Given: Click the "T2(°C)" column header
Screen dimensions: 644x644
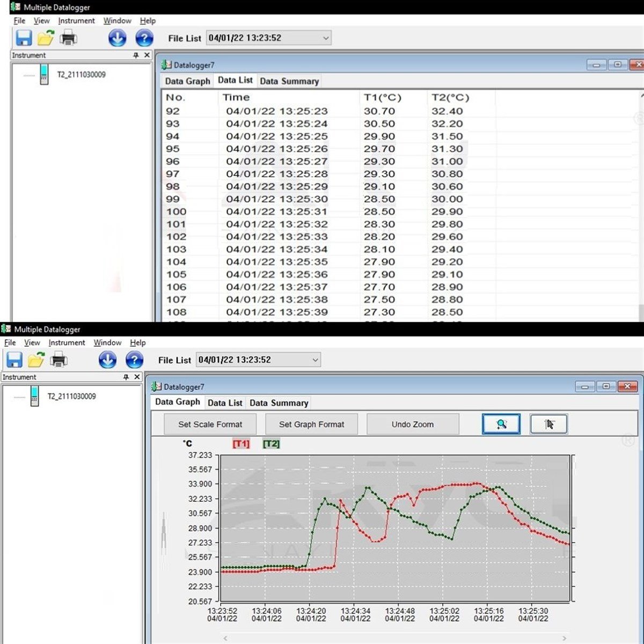Looking at the screenshot, I should [x=450, y=98].
